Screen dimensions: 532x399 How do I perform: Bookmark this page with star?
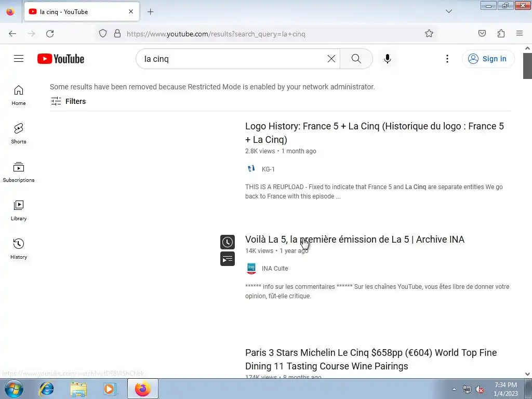coord(429,34)
